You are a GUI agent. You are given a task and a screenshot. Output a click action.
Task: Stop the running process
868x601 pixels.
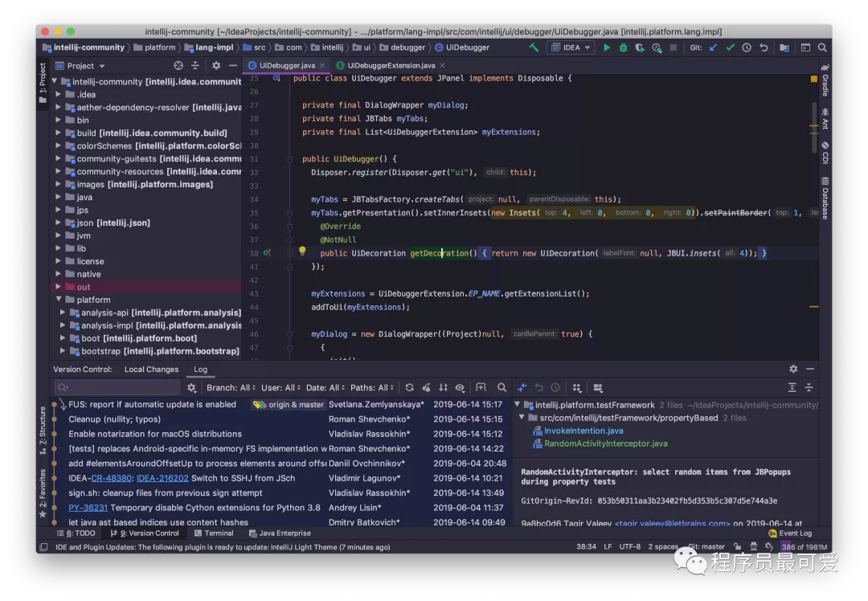click(674, 47)
